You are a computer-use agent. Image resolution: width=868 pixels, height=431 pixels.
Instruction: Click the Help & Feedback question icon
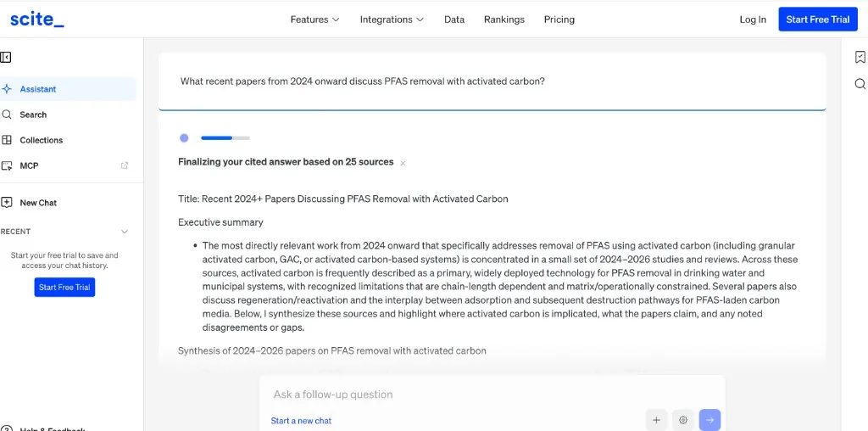(6, 428)
